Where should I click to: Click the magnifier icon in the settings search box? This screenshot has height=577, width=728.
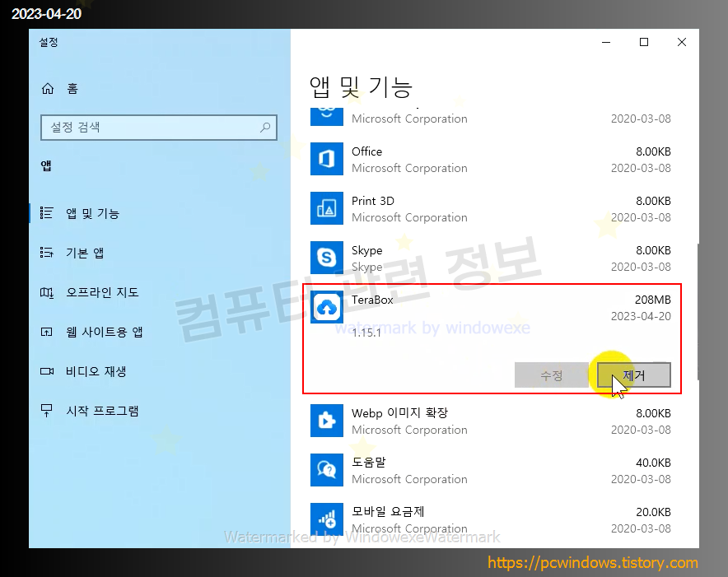tap(265, 127)
